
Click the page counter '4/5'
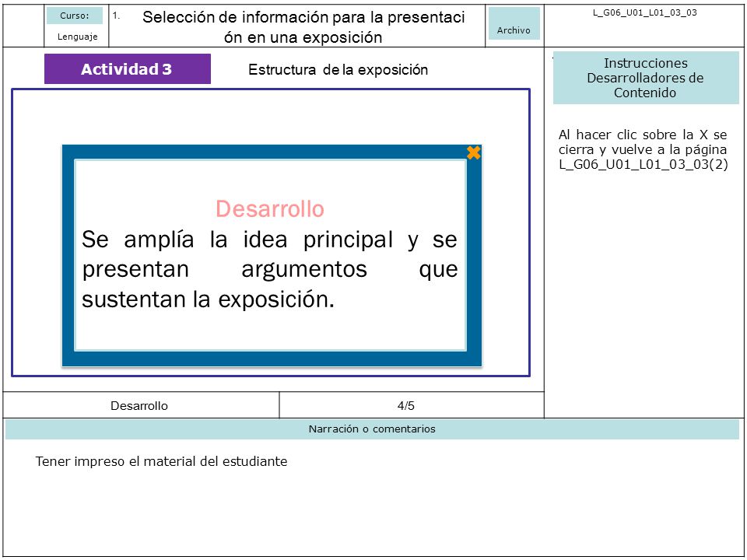pyautogui.click(x=406, y=406)
